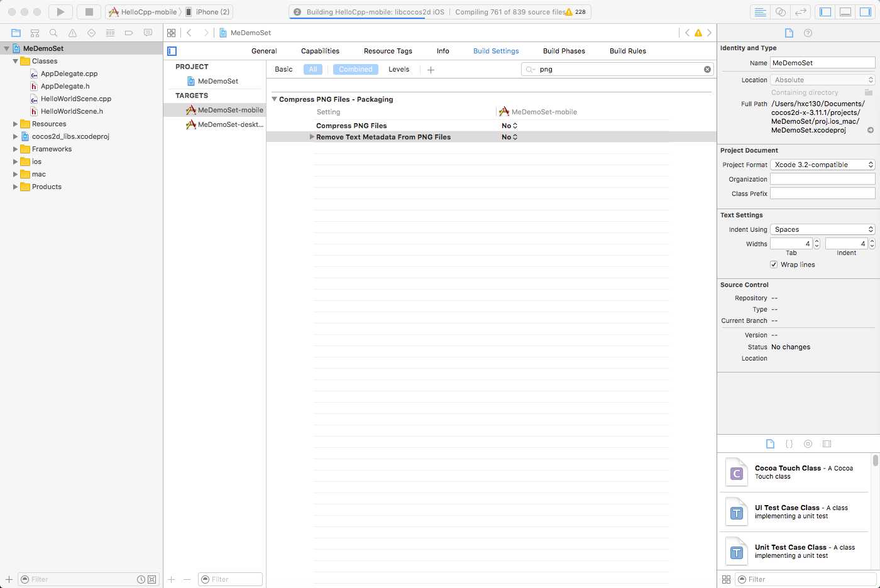Change Compress PNG Files value dropdown
This screenshot has height=588, width=880.
click(x=509, y=126)
